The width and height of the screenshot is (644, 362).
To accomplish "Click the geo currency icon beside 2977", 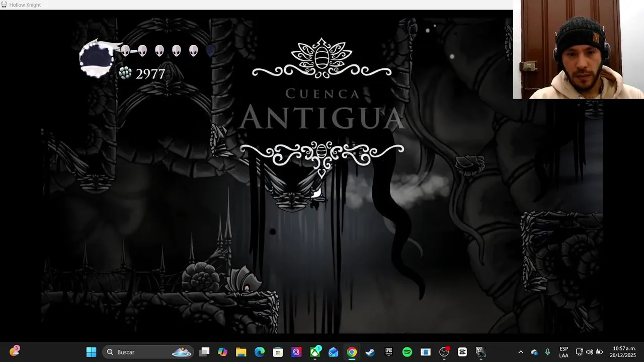I will (x=125, y=73).
